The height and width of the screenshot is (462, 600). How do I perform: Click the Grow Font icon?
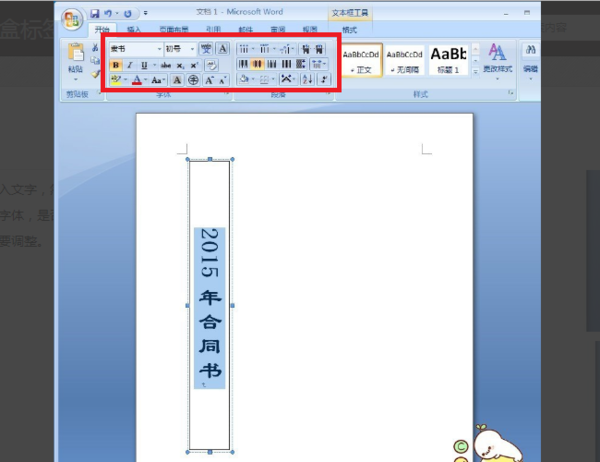pos(209,80)
